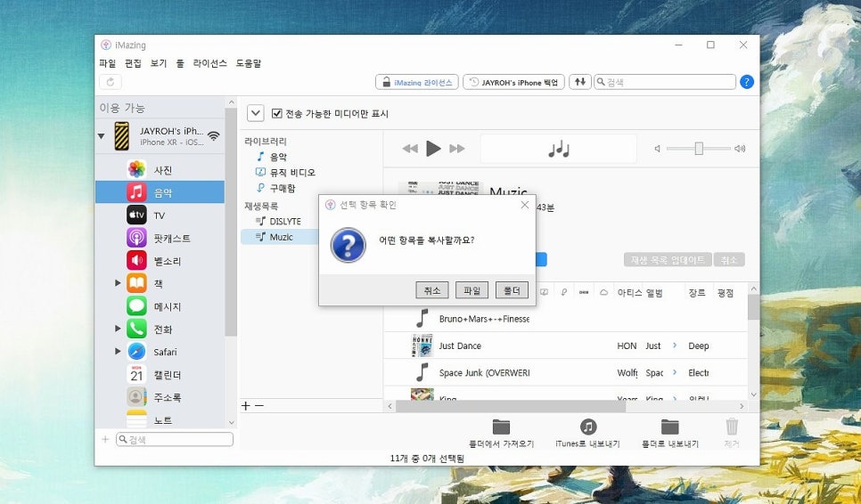The width and height of the screenshot is (861, 504).
Task: Expand the Safari tree arrow
Action: click(x=118, y=351)
